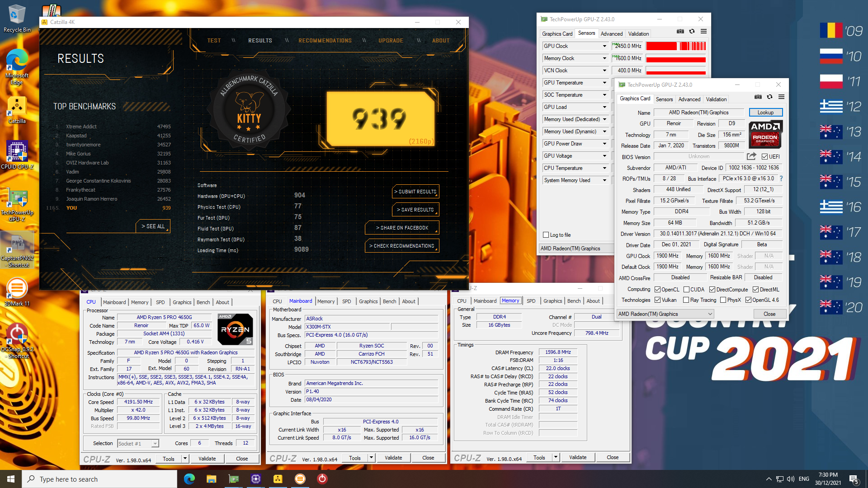Enable Log to file checkbox

pos(546,235)
